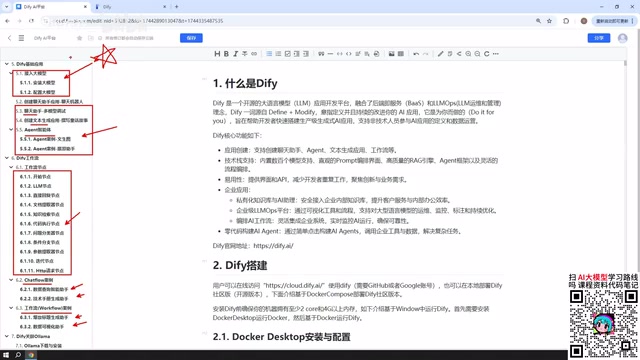Toggle italic formatting in editor toolbar
Image resolution: width=640 pixels, height=360 pixels.
tap(236, 54)
